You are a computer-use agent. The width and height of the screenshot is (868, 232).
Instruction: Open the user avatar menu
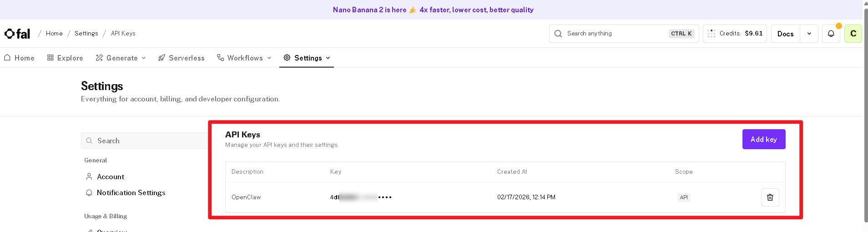tap(853, 34)
